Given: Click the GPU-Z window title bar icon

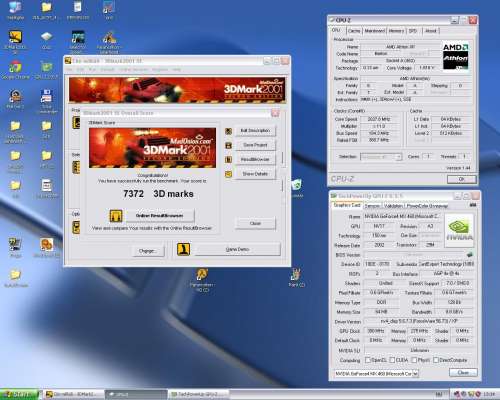Looking at the screenshot, I should (x=334, y=196).
